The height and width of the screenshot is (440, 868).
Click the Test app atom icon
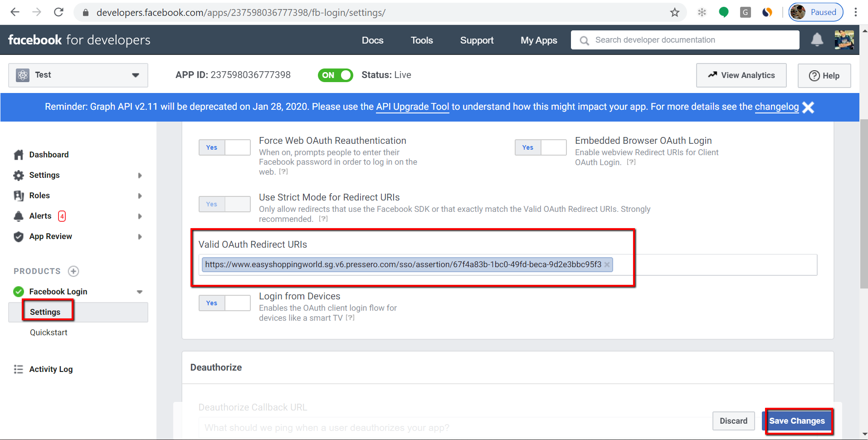[x=23, y=75]
